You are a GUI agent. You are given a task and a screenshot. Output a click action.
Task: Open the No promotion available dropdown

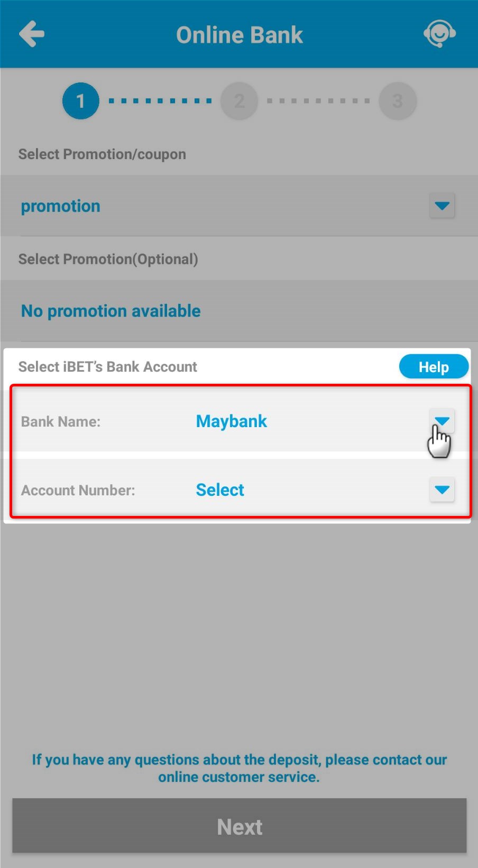click(x=110, y=311)
